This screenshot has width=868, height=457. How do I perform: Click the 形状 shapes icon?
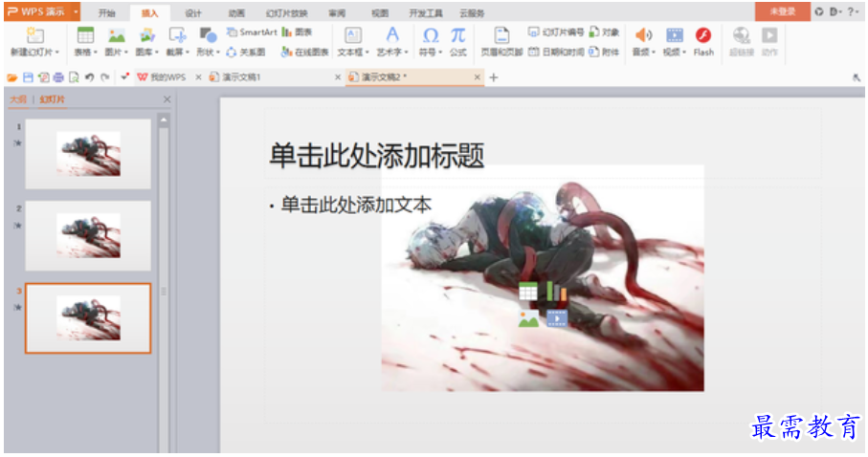(208, 35)
